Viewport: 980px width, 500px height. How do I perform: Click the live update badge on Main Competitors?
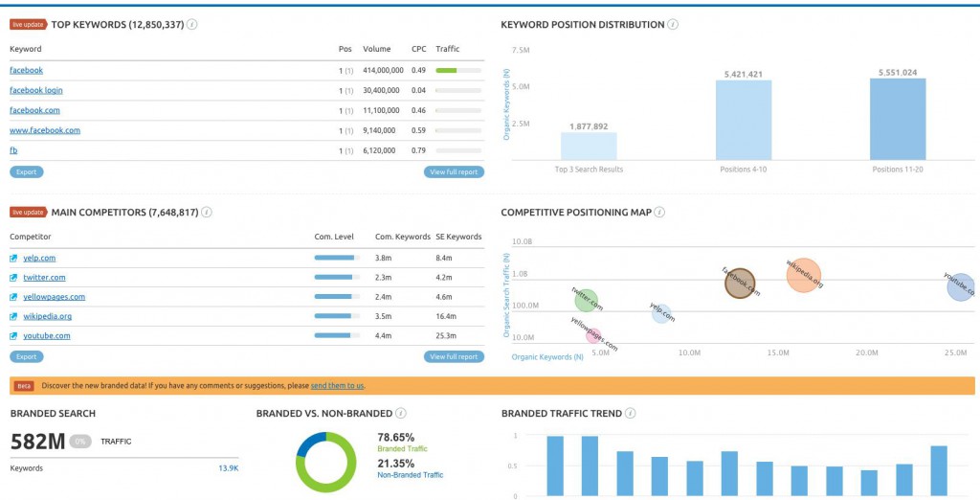(28, 212)
